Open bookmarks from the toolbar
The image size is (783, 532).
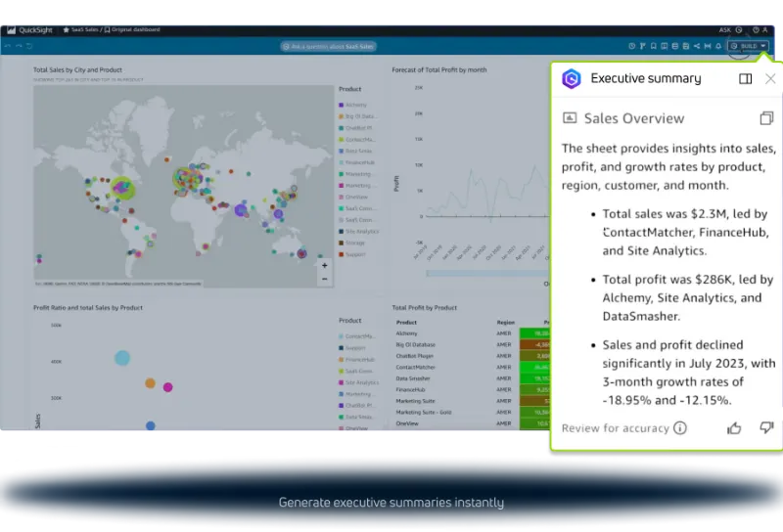(653, 46)
